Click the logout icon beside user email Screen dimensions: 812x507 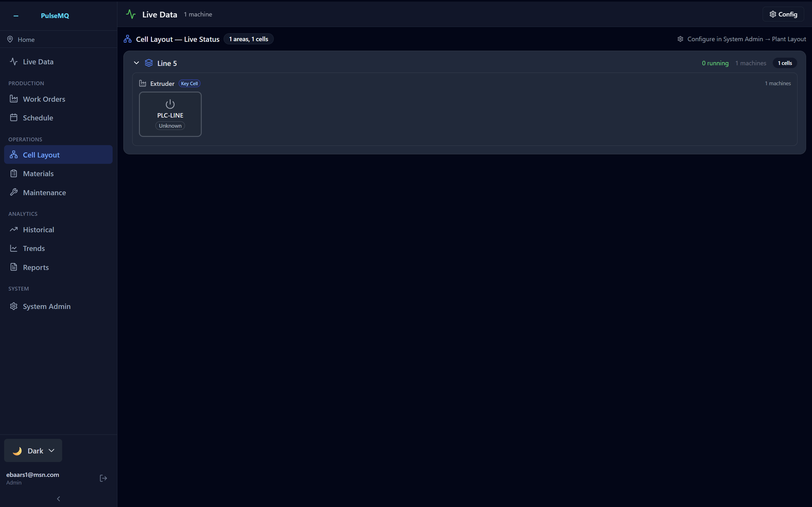[x=103, y=478]
